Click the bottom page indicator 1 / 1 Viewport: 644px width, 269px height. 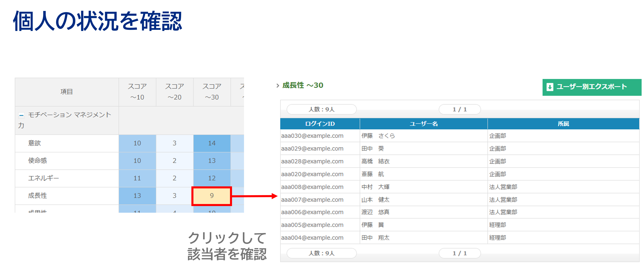(460, 253)
